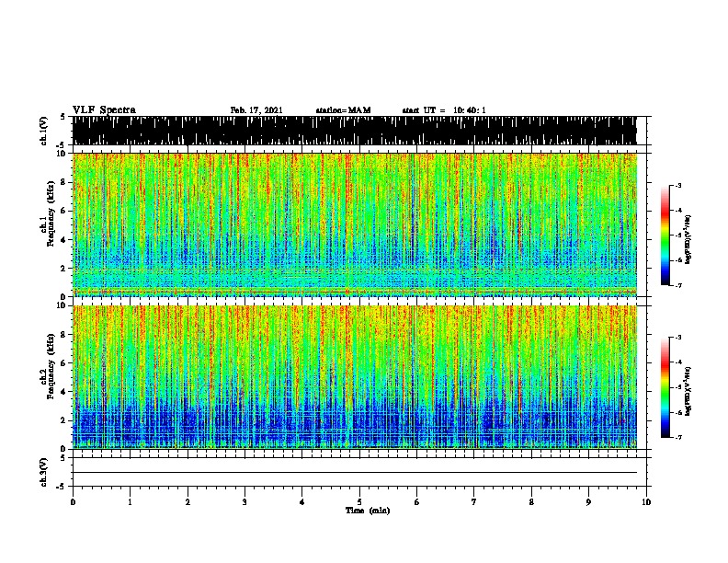Click time axis tick label "9"

point(588,502)
